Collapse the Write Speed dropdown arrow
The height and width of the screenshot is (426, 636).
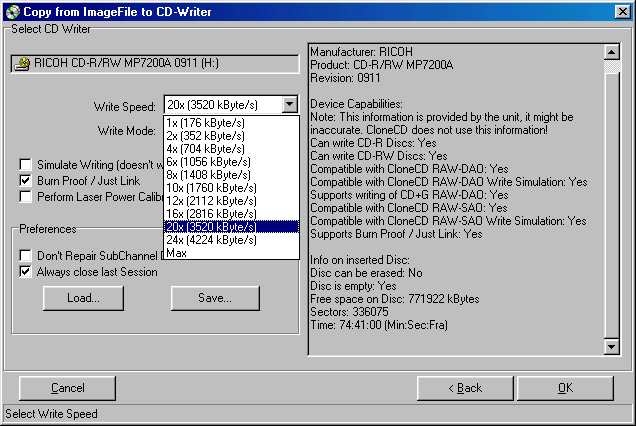pos(289,105)
